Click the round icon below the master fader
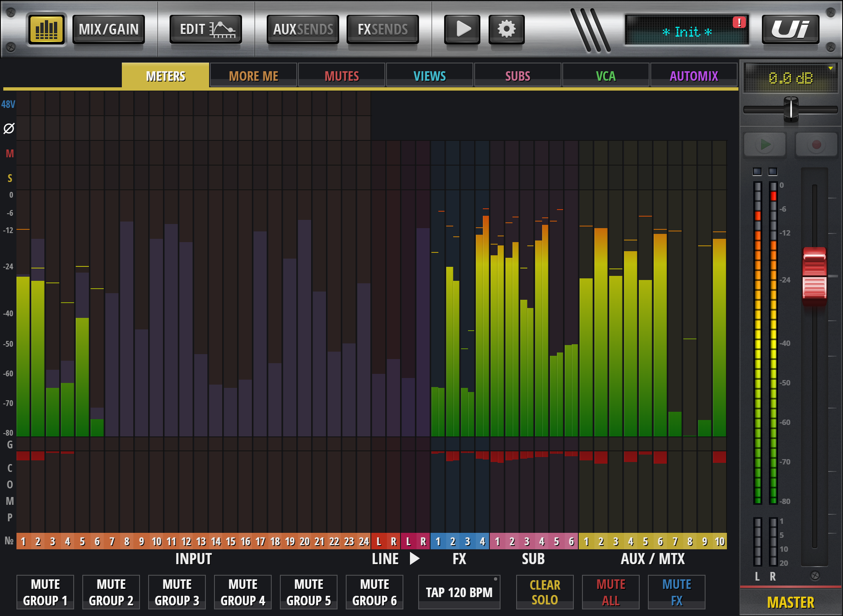The width and height of the screenshot is (843, 616). [815, 576]
